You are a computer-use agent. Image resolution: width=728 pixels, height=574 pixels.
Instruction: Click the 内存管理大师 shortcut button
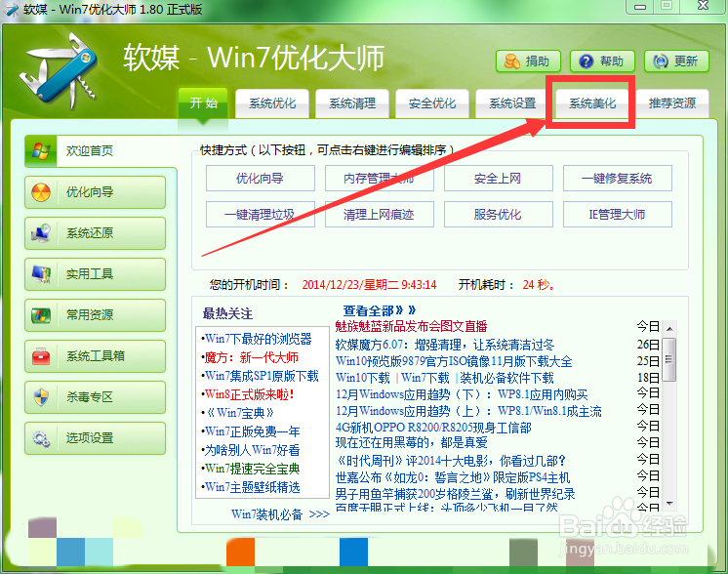click(380, 179)
